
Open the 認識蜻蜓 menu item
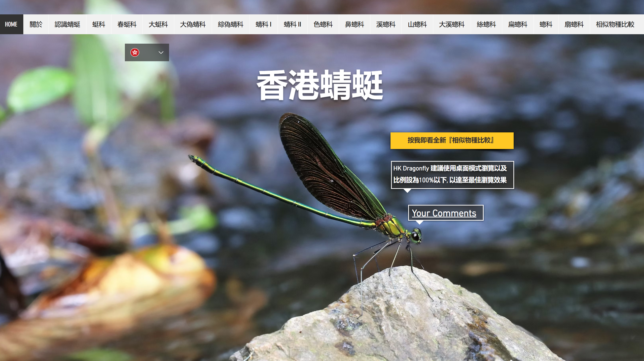67,24
